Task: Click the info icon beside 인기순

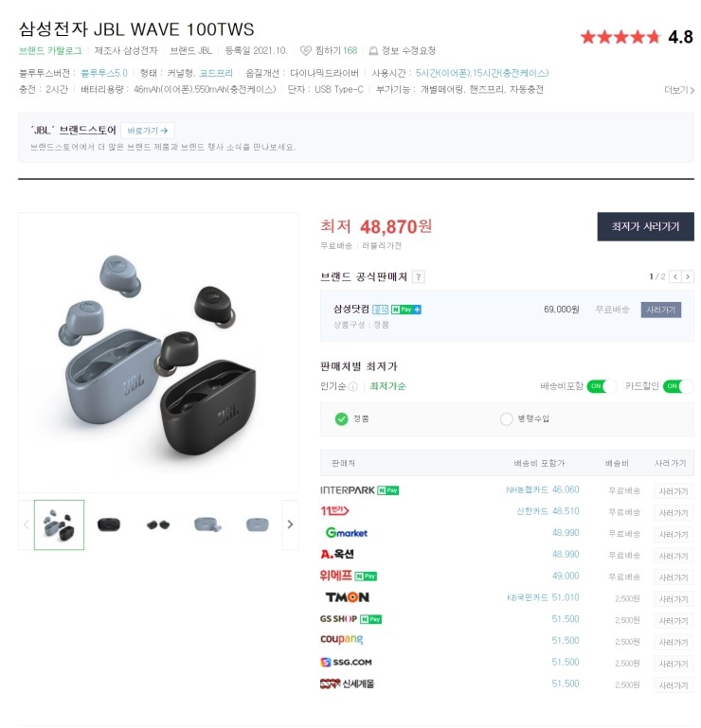Action: (352, 386)
